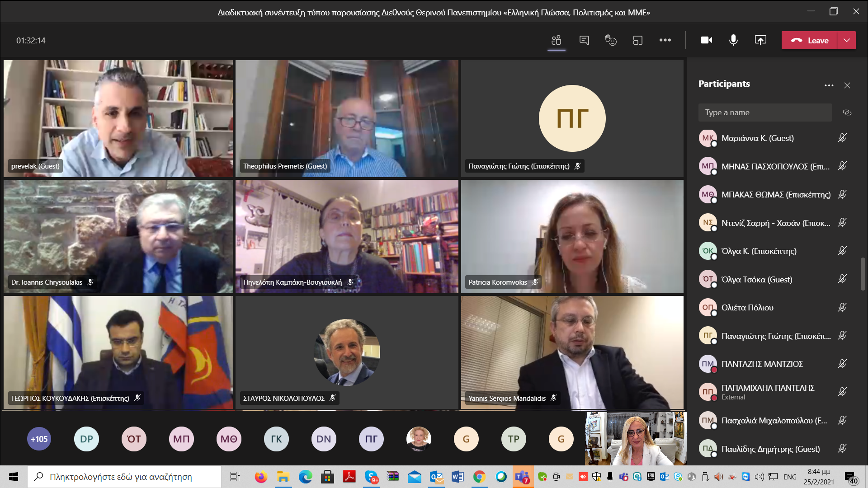Select Yannis Sergios Mandalidis video tile
The width and height of the screenshot is (868, 488).
coord(572,352)
